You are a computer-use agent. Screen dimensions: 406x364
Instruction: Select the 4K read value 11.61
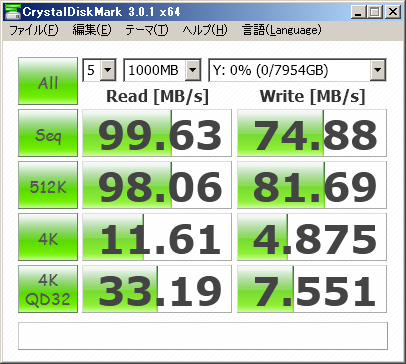pos(157,237)
